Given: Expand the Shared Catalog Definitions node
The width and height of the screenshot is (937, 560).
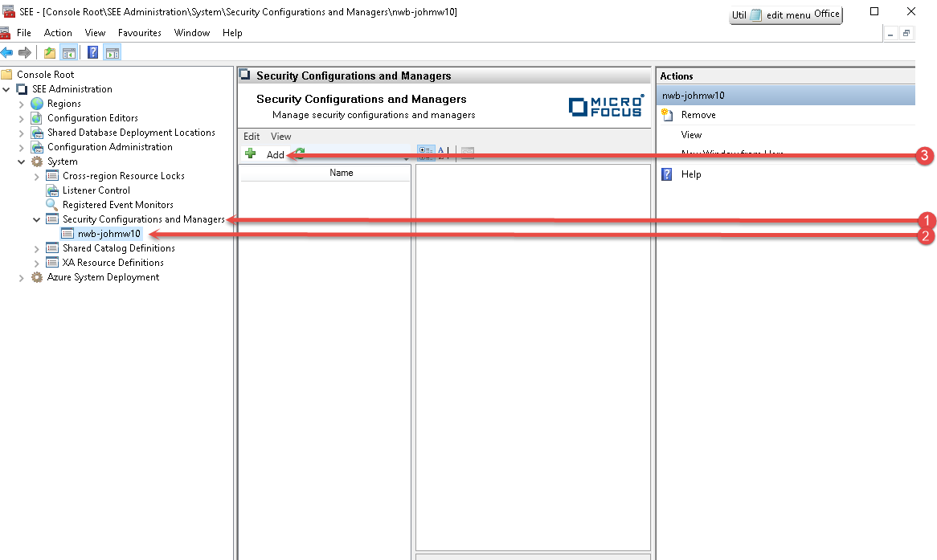Looking at the screenshot, I should tap(37, 248).
